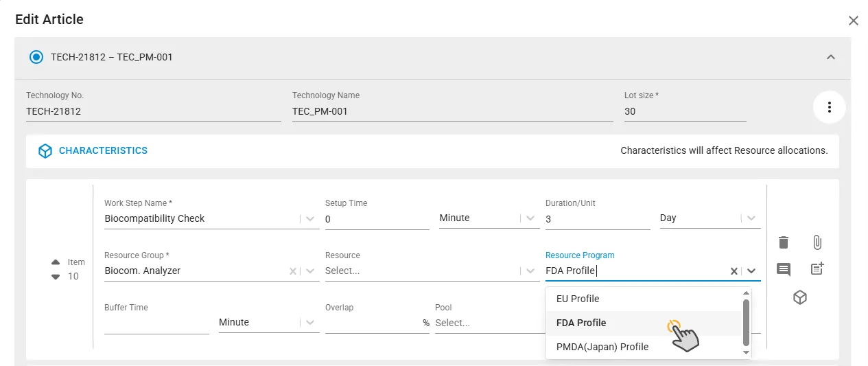This screenshot has height=366, width=868.
Task: Open the Buffer Time Minute dropdown
Action: [310, 322]
